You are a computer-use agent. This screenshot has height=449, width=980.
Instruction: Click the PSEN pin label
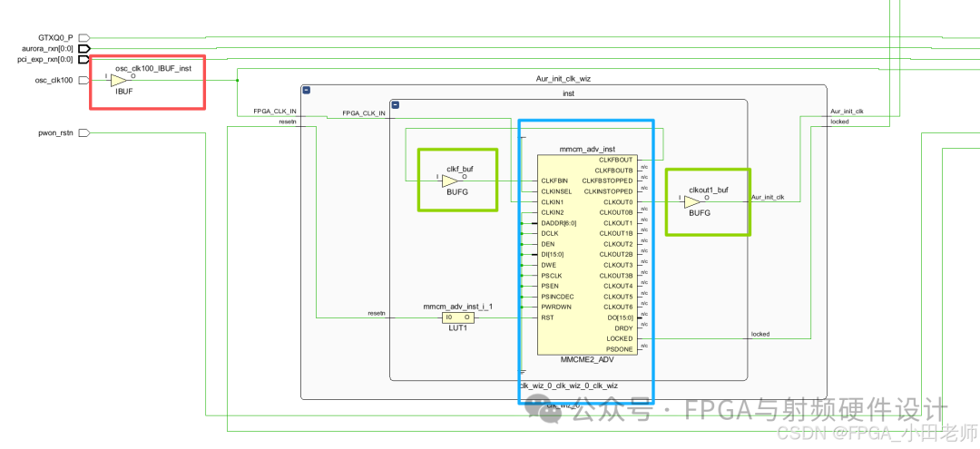[550, 286]
